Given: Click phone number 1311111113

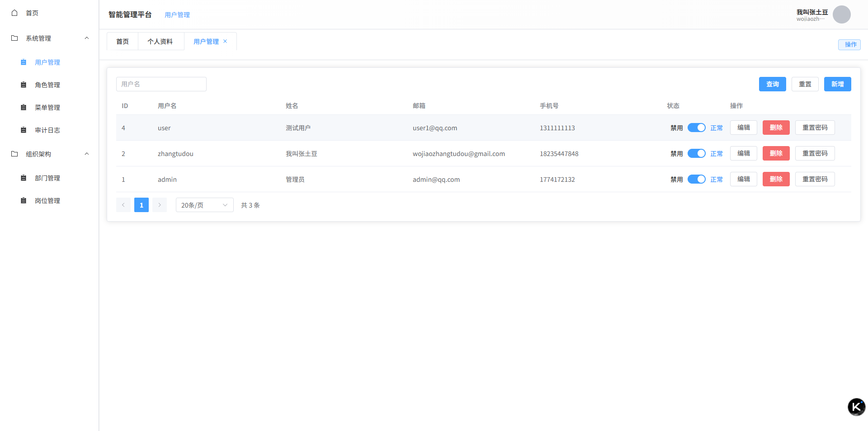Looking at the screenshot, I should click(x=557, y=128).
